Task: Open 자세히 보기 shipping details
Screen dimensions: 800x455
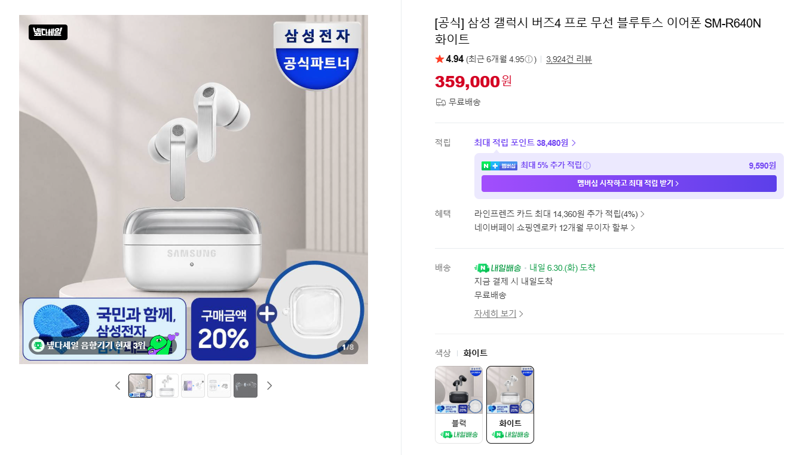Action: pos(498,313)
